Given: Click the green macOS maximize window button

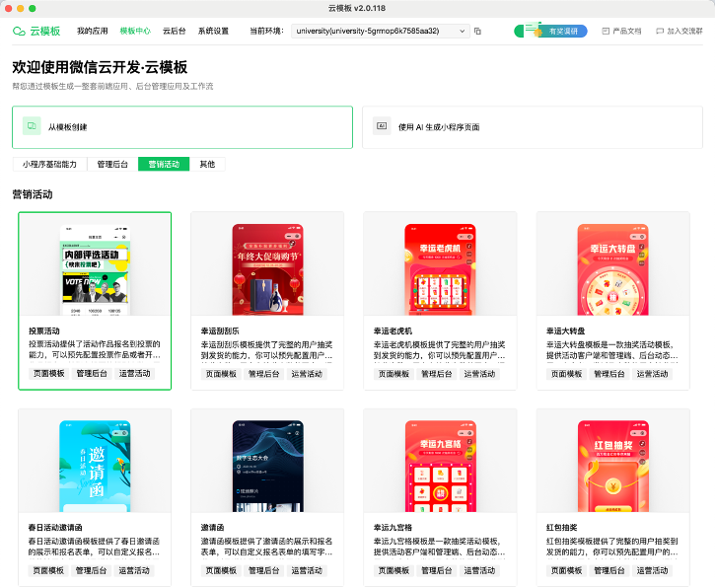Looking at the screenshot, I should (x=32, y=8).
